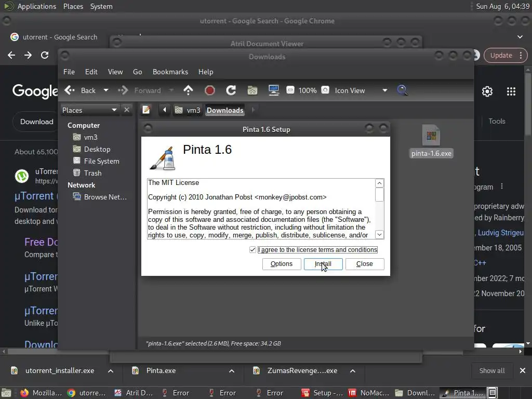The width and height of the screenshot is (532, 399).
Task: Open the System menu in top panel
Action: coord(101,6)
